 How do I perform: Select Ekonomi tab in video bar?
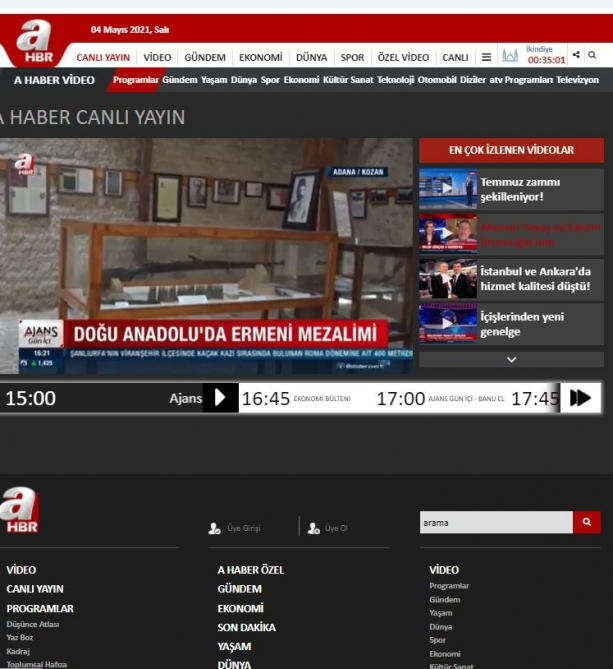pos(301,80)
